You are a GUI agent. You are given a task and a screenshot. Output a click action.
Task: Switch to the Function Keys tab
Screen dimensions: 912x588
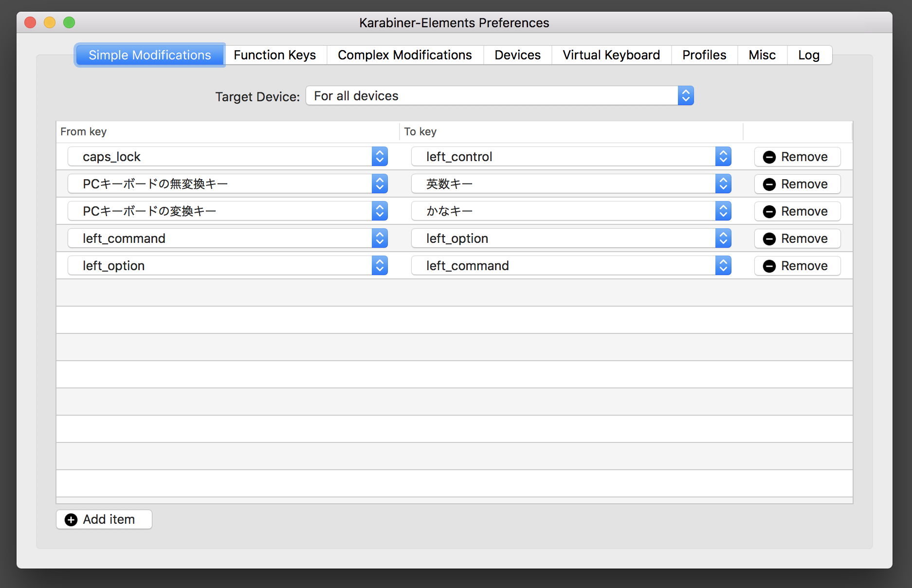pos(274,55)
